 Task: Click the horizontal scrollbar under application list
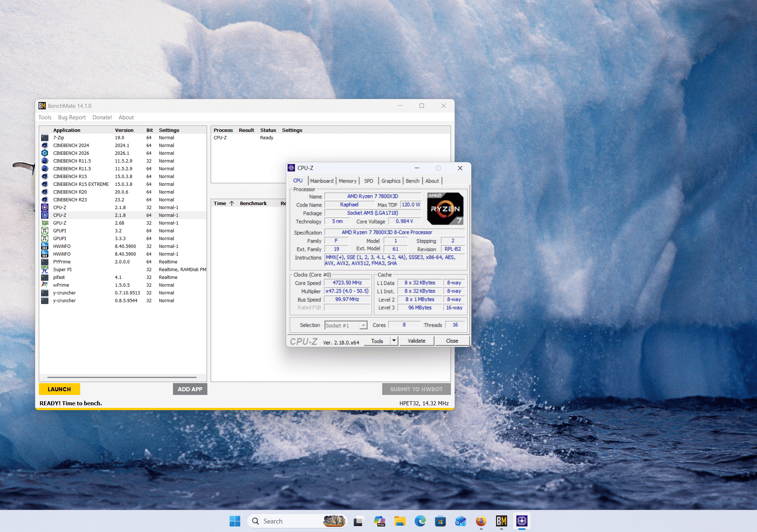click(122, 377)
